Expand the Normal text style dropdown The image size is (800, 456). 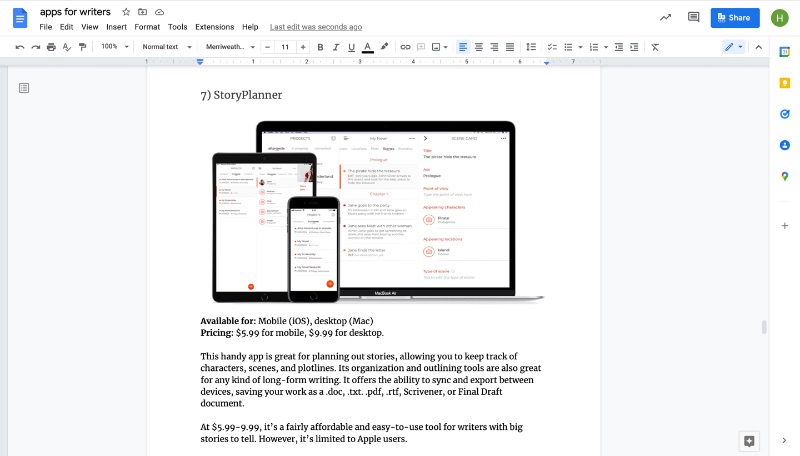164,47
